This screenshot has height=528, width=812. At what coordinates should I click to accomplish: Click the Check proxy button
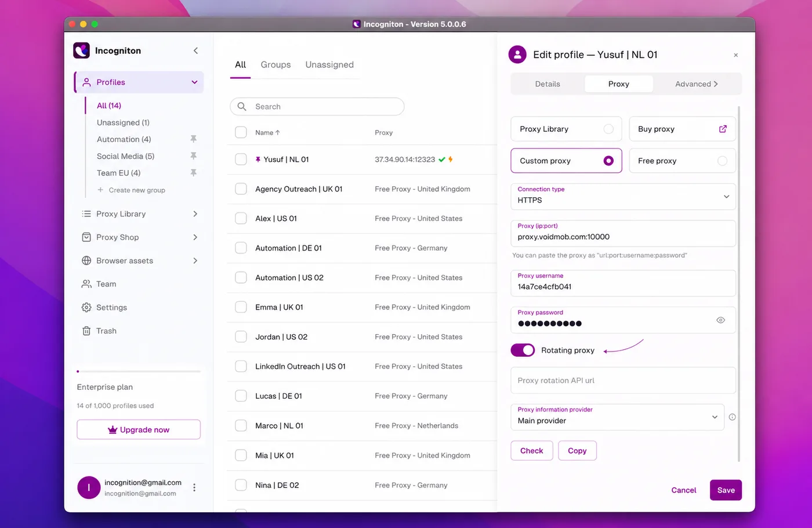(532, 451)
